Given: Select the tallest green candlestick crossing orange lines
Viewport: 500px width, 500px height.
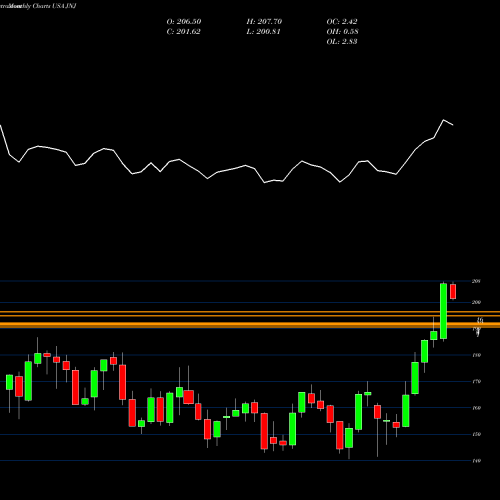Looking at the screenshot, I should pos(443,311).
